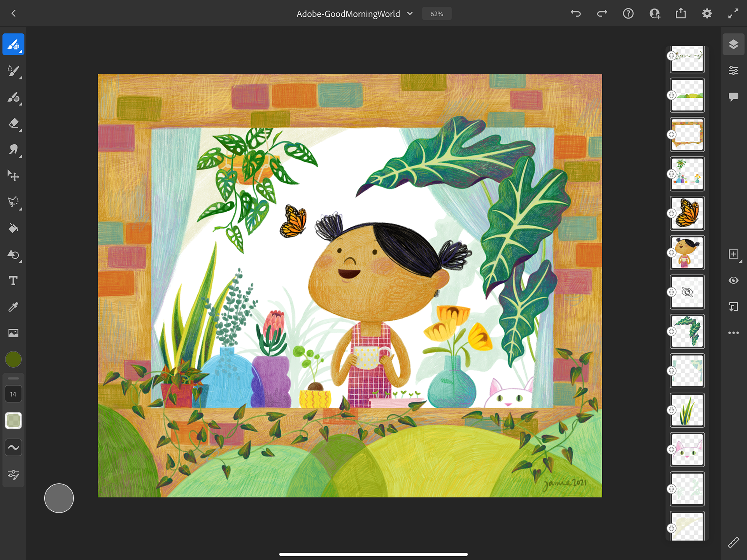747x560 pixels.
Task: Select the Lasso selection tool
Action: (14, 202)
